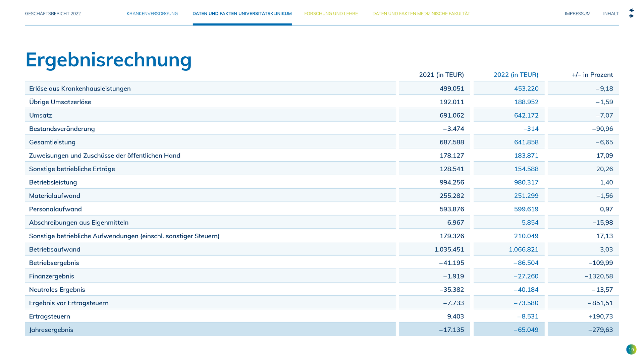This screenshot has height=362, width=644.
Task: Open the Impressum link
Action: [578, 14]
